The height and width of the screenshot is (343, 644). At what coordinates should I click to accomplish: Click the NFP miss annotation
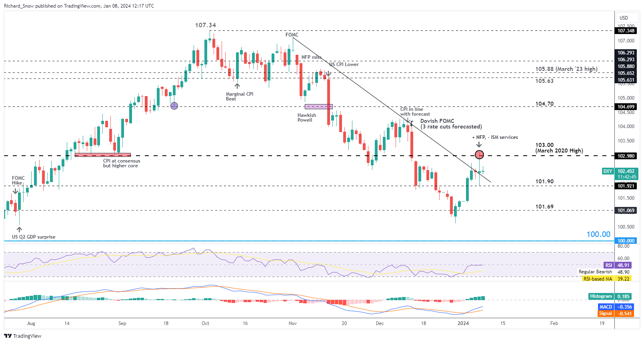(x=311, y=57)
